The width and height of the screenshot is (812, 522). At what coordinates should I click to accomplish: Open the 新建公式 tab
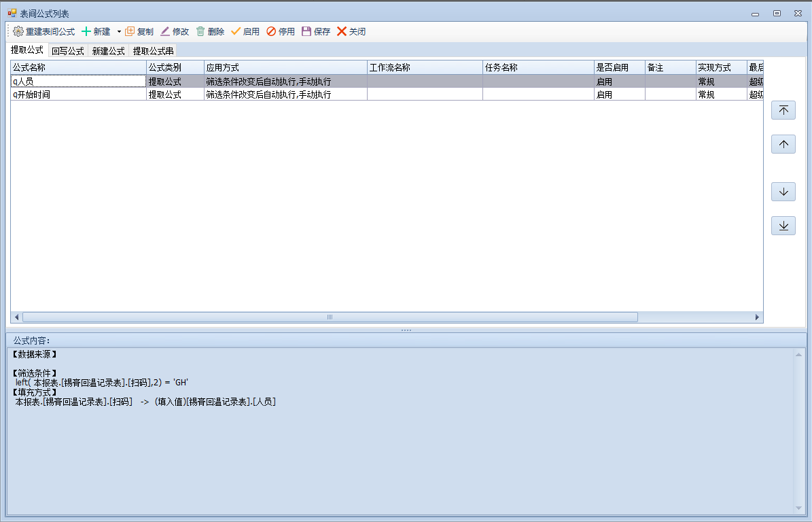point(108,51)
